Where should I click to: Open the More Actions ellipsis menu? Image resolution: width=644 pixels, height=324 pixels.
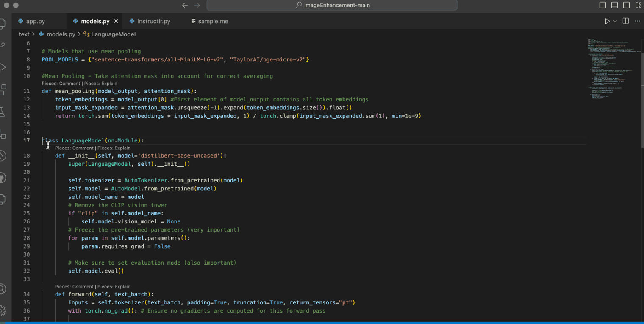pos(637,21)
